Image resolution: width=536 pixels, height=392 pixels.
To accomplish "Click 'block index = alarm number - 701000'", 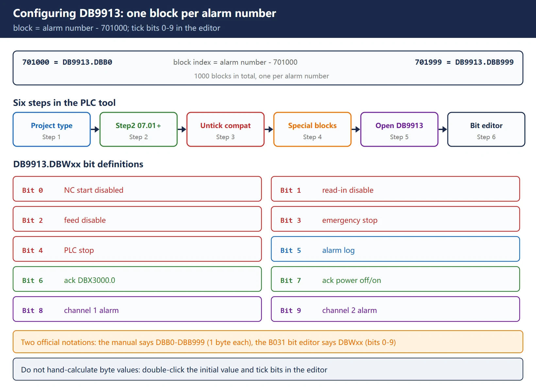I will 235,62.
